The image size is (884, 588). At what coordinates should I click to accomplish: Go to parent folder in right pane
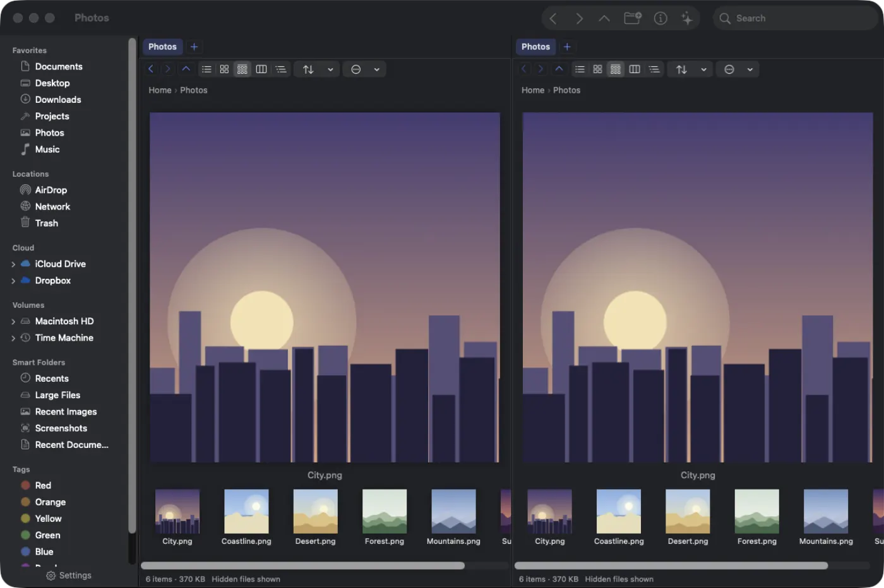559,69
